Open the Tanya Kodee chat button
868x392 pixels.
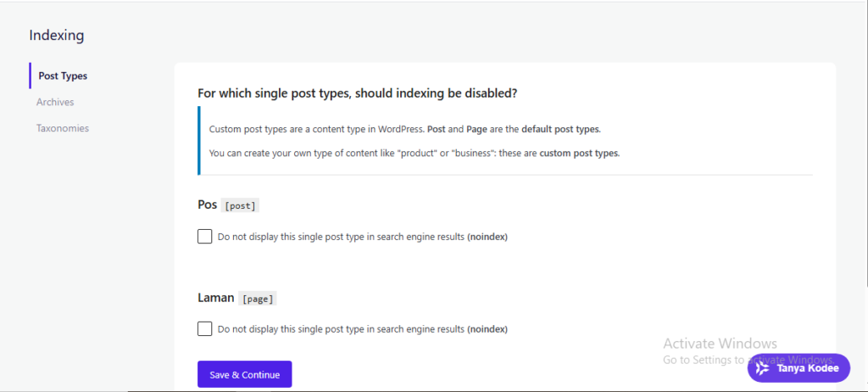tap(798, 368)
